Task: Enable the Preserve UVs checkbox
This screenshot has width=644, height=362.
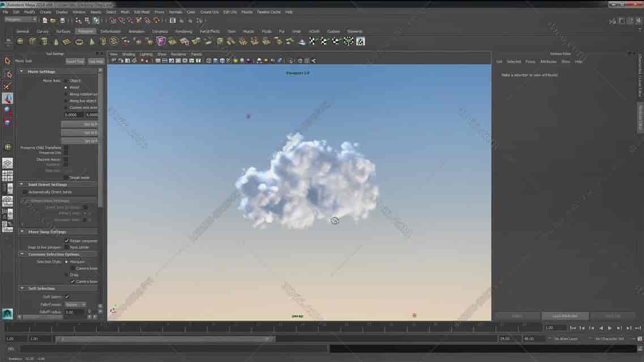Action: click(66, 152)
